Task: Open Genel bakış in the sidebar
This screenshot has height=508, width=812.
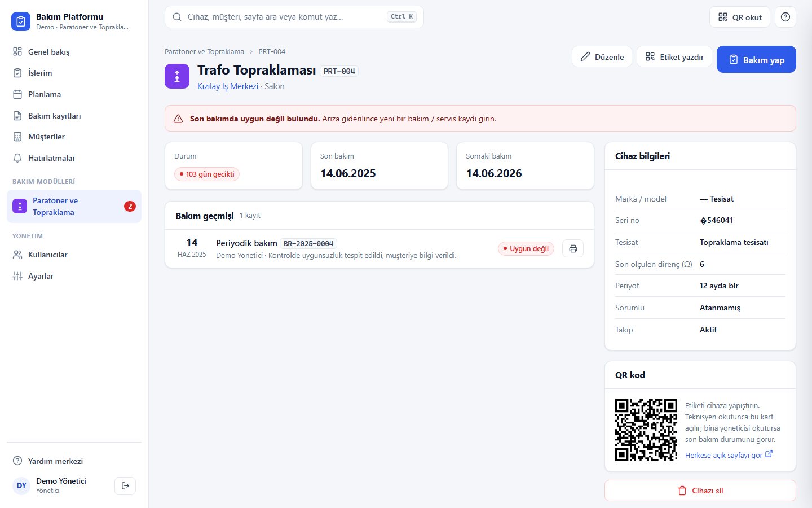Action: pyautogui.click(x=74, y=52)
